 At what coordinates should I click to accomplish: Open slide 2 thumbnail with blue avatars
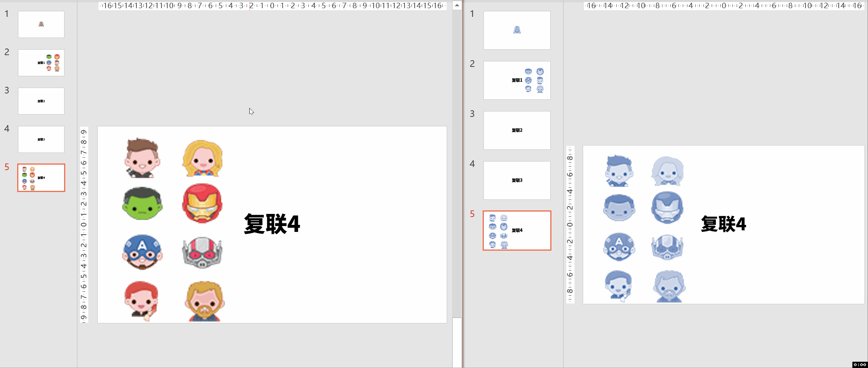(517, 80)
